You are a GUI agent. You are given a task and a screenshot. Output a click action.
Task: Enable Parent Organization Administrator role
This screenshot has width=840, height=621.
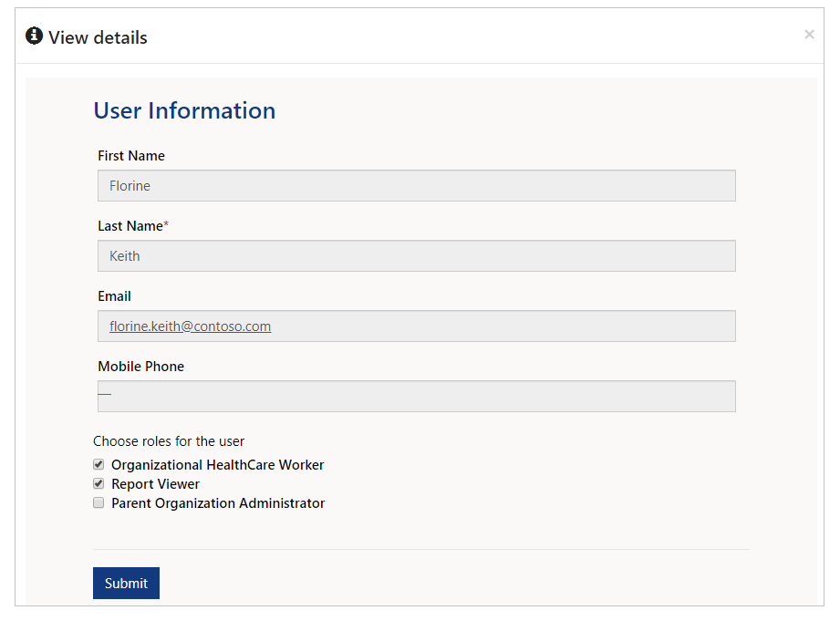click(99, 502)
